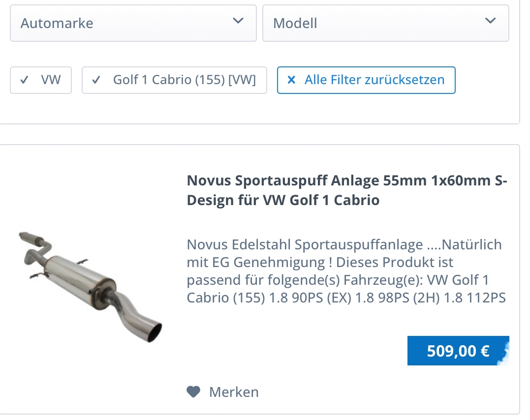Click the X icon on reset filters
The image size is (530, 420).
[291, 80]
